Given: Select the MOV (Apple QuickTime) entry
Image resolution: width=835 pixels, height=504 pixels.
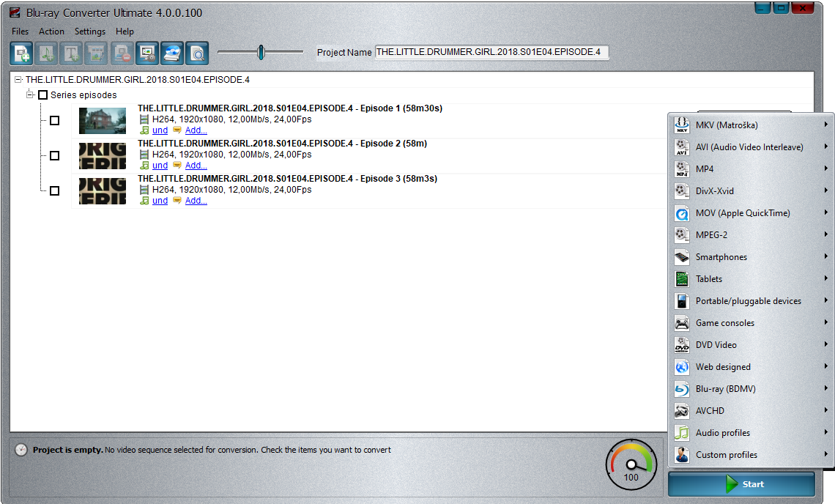Looking at the screenshot, I should pos(751,213).
